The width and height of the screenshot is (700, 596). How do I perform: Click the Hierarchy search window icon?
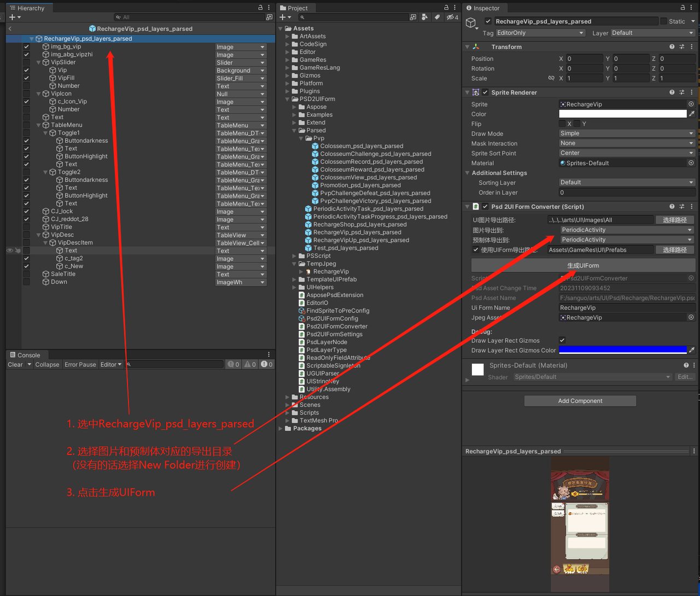269,17
